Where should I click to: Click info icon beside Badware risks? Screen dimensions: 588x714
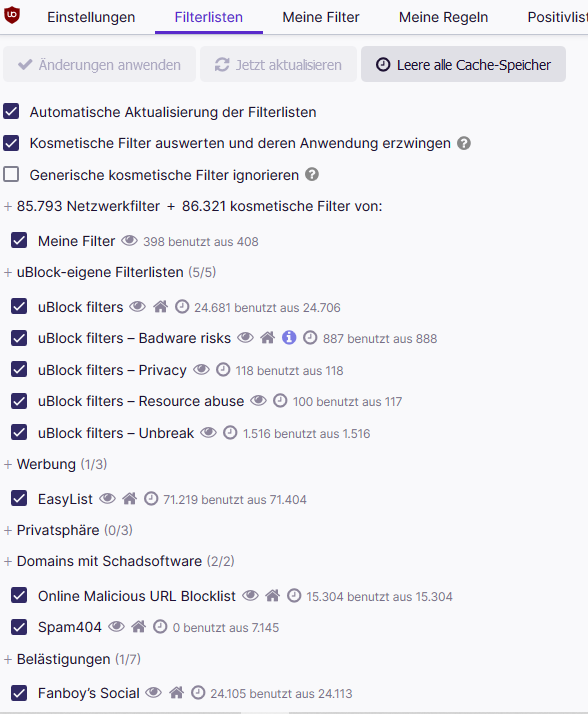[x=289, y=337]
